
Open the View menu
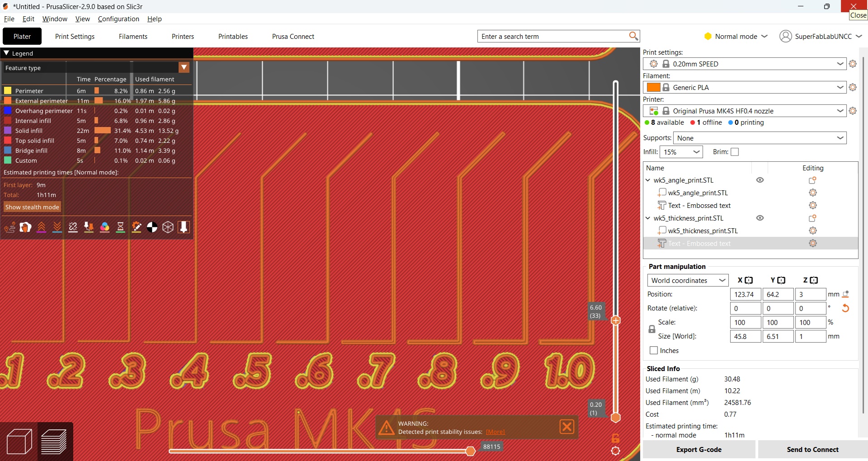[x=82, y=19]
